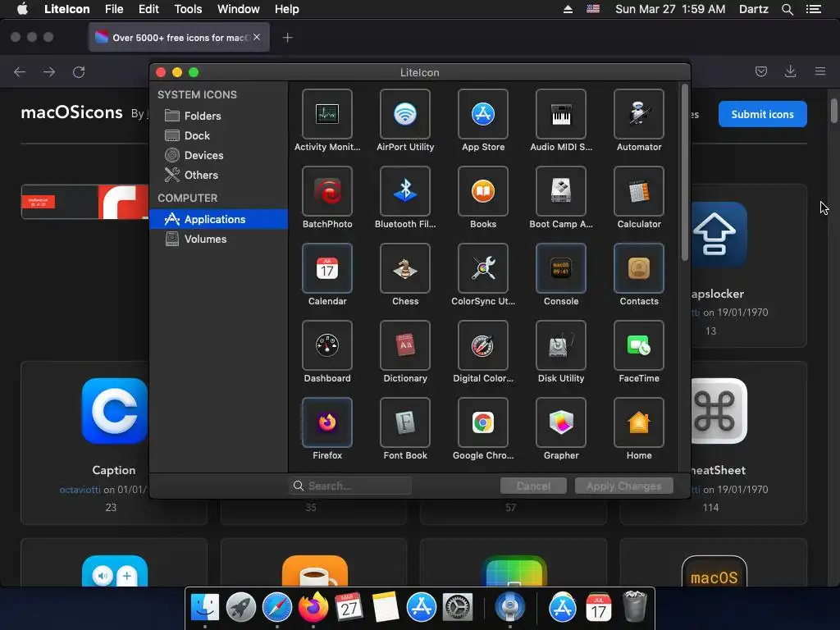Open browser downloads panel
Viewport: 840px width, 630px height.
pos(790,71)
